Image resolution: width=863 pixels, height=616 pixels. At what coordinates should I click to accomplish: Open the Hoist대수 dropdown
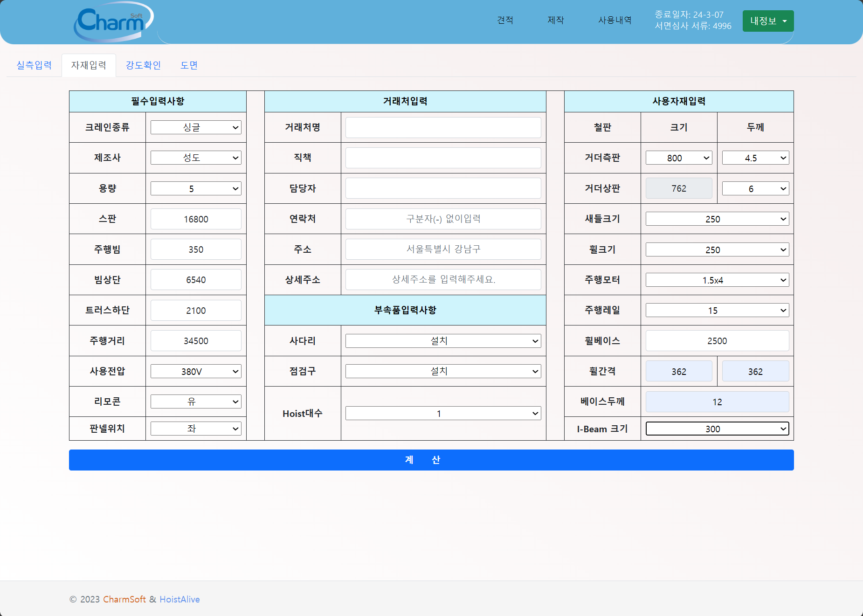click(x=442, y=414)
